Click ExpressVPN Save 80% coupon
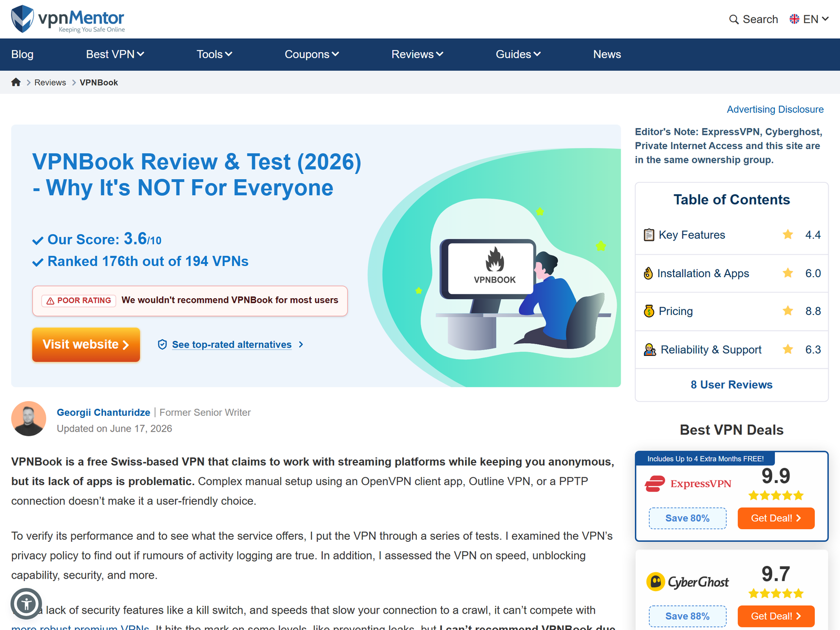The width and height of the screenshot is (840, 630). click(687, 518)
